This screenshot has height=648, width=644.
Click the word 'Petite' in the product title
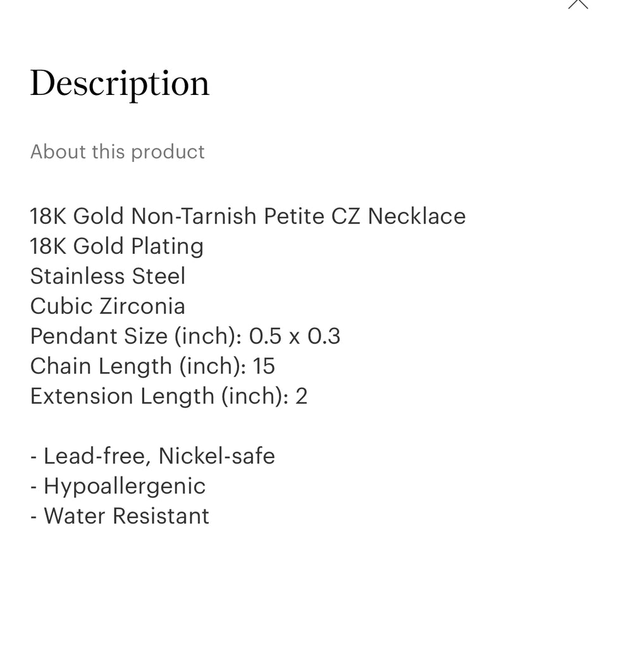coord(294,216)
